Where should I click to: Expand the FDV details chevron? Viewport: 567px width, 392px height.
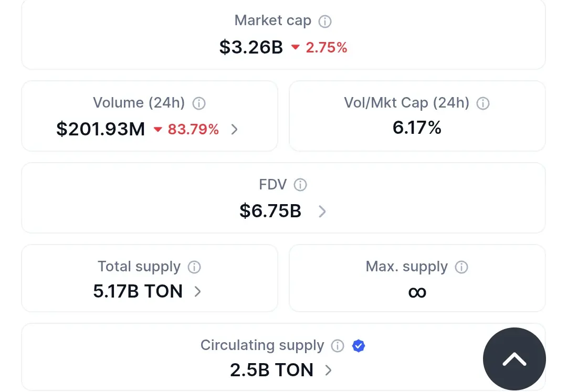tap(322, 211)
